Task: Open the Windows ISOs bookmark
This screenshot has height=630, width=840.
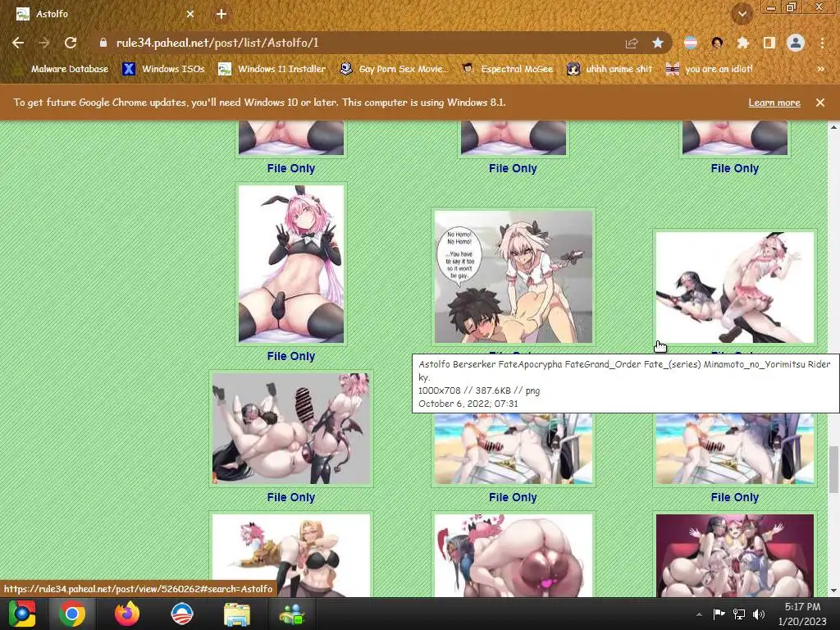Action: pyautogui.click(x=164, y=69)
